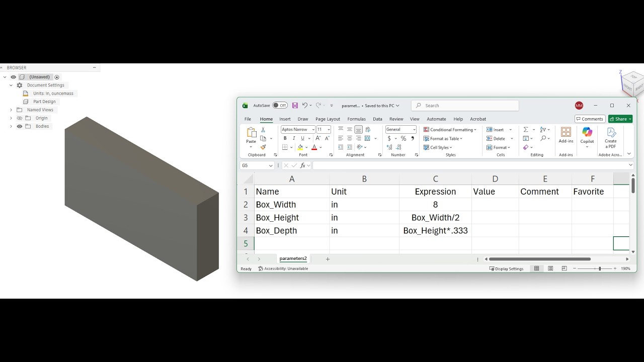
Task: Click the Increase Indent icon
Action: click(x=349, y=147)
